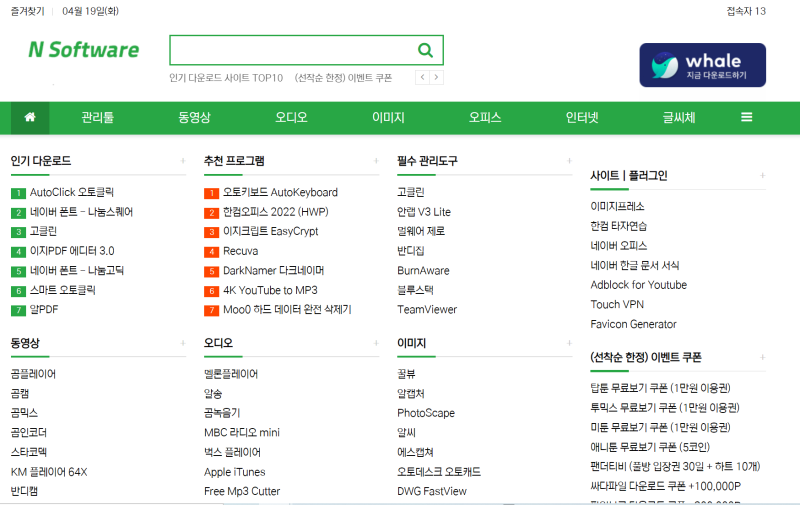The width and height of the screenshot is (800, 505).
Task: Click 인기 다운로드 사이트 TOP10 link
Action: point(226,78)
